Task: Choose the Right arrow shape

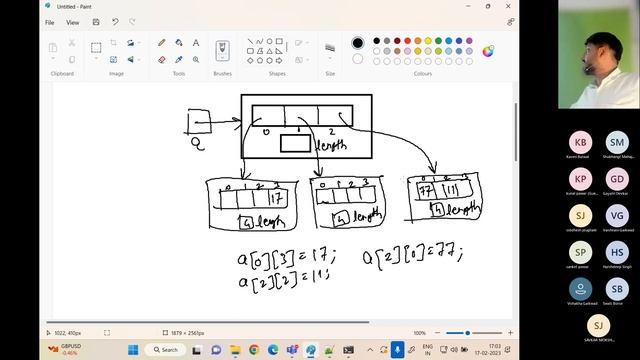Action: [x=279, y=60]
